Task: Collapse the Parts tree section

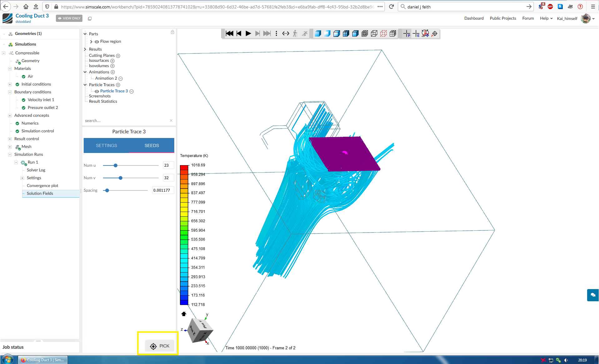Action: point(85,34)
